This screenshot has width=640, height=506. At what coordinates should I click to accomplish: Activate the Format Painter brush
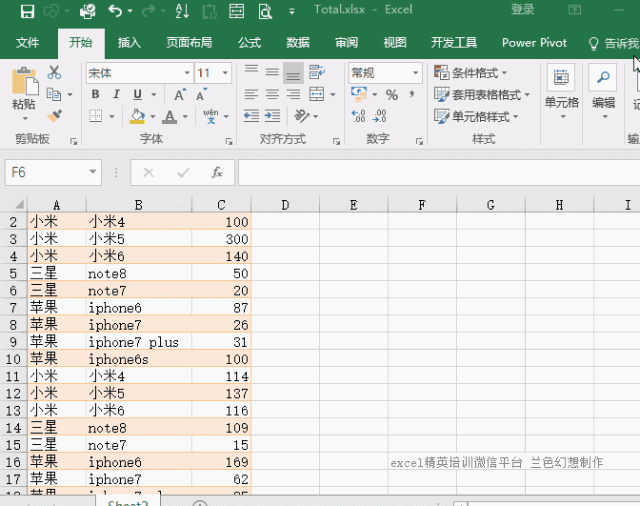(54, 116)
